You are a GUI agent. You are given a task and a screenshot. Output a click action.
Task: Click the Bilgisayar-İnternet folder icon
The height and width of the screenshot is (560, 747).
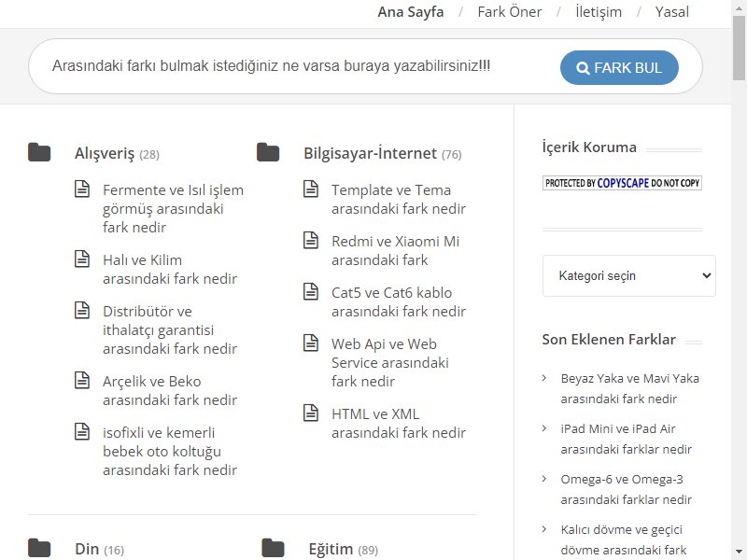268,152
